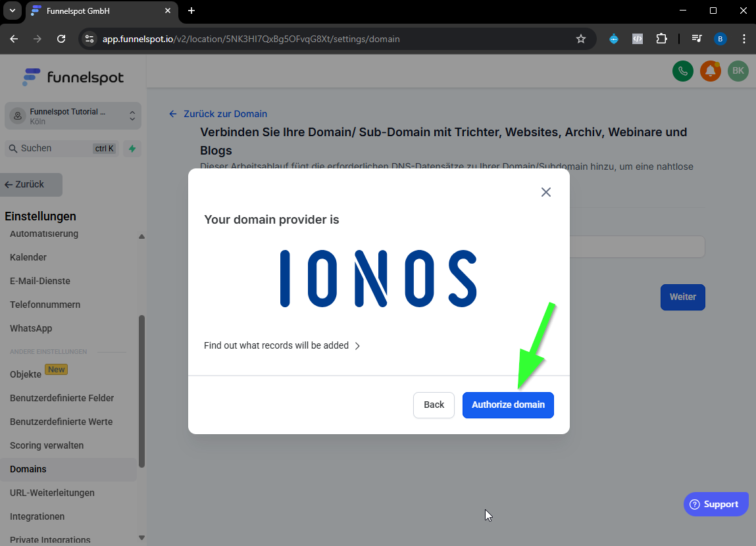
Task: Click the green lightning quick-actions icon
Action: [132, 149]
